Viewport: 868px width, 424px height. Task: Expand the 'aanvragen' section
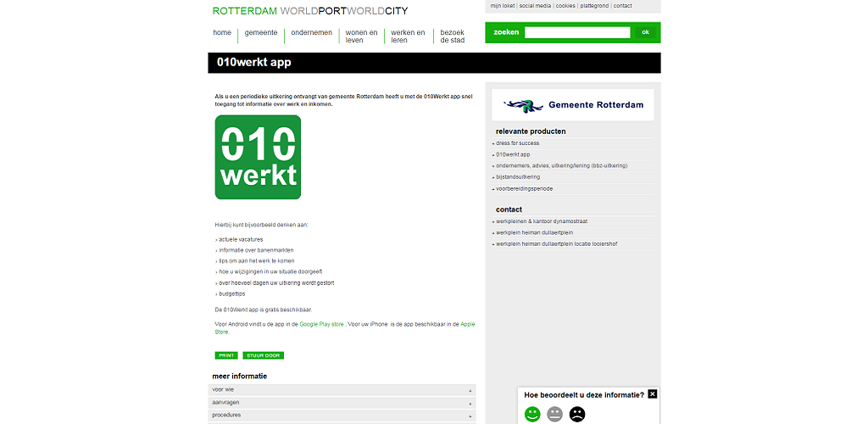coord(342,403)
